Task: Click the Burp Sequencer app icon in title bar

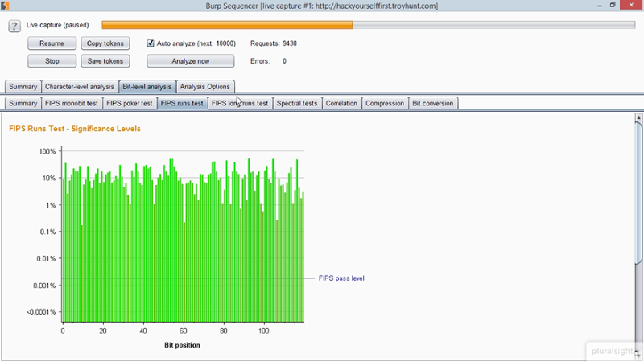Action: click(x=5, y=6)
